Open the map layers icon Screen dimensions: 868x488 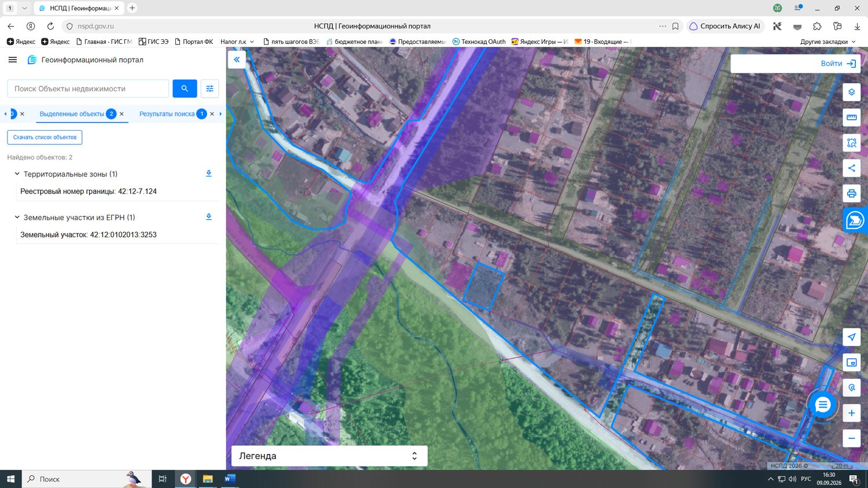pos(851,92)
